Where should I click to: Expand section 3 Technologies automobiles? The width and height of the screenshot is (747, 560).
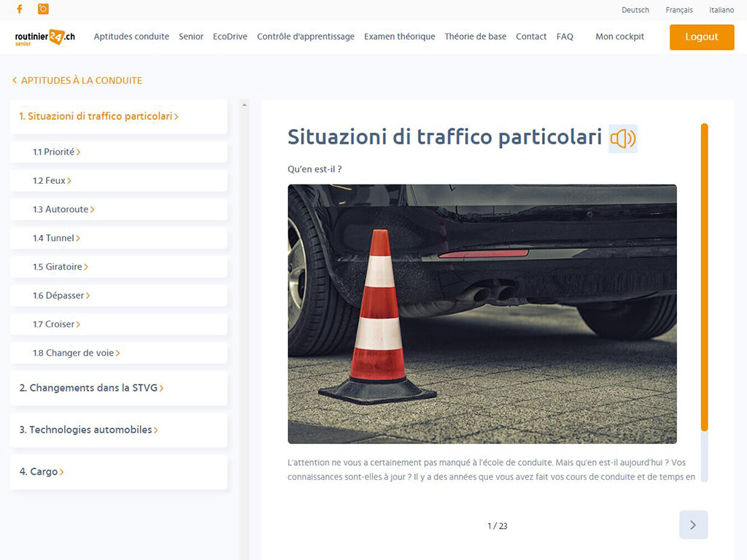[88, 430]
